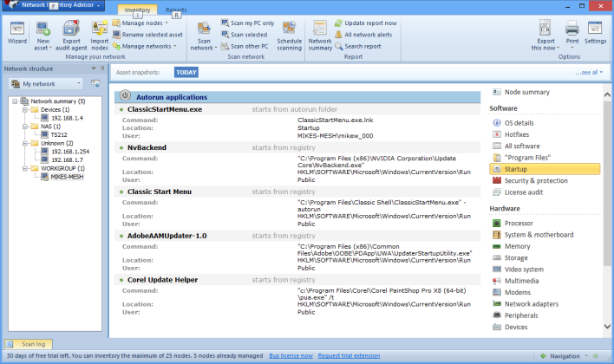Select Scan my PC only
This screenshot has height=364, width=614.
click(x=247, y=23)
